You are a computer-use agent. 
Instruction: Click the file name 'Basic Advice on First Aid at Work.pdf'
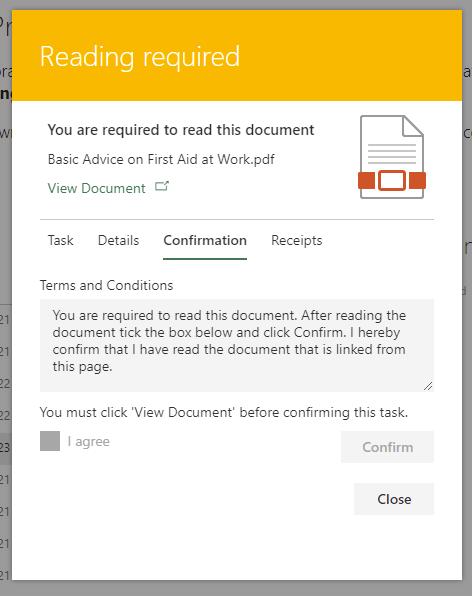tap(161, 159)
